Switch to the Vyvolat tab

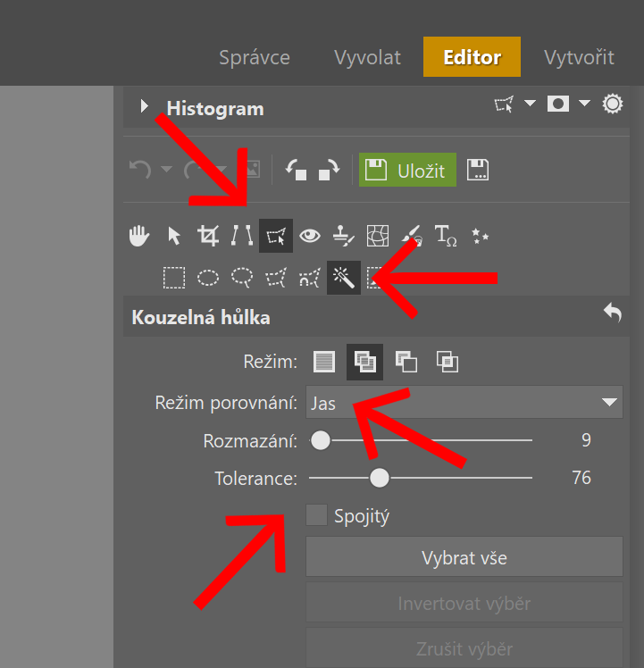[367, 57]
